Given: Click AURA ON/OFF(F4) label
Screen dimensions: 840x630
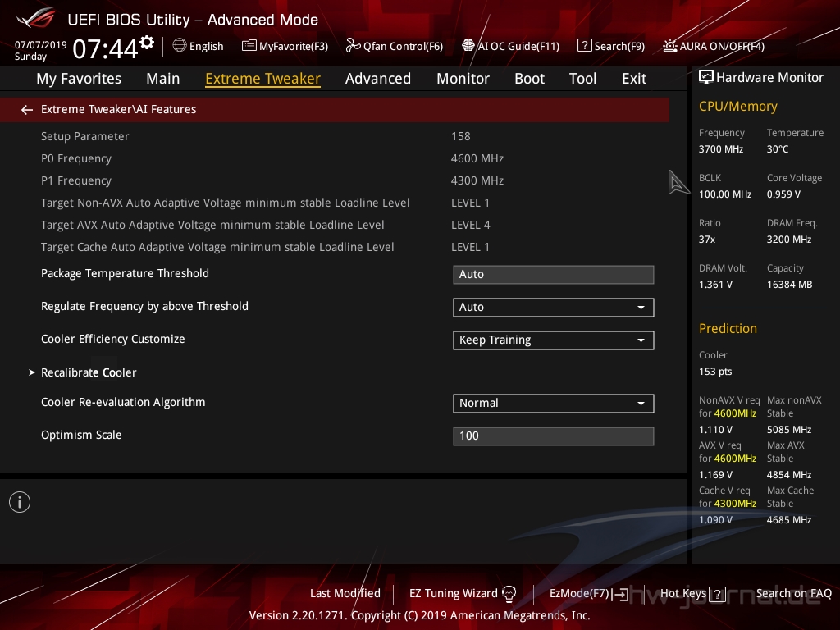Looking at the screenshot, I should tap(722, 47).
